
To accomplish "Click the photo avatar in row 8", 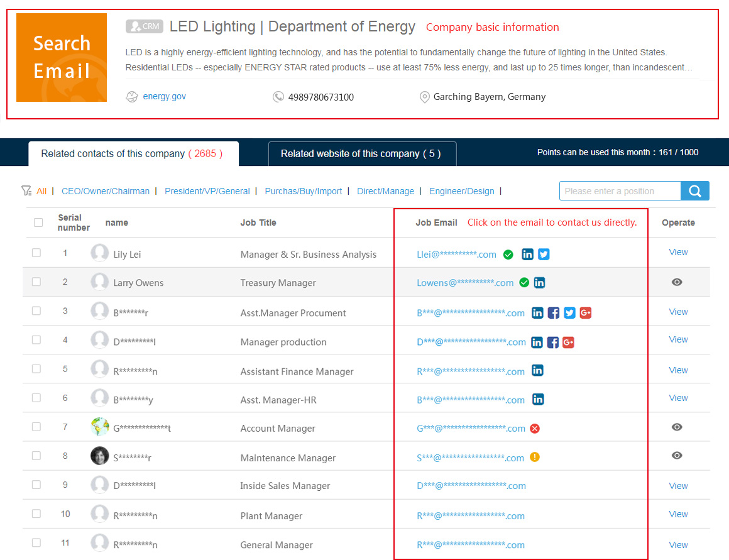I will 99,456.
